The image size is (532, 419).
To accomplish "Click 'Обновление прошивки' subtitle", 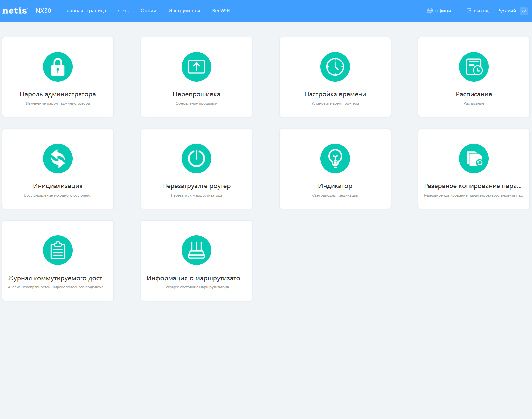I will (197, 103).
